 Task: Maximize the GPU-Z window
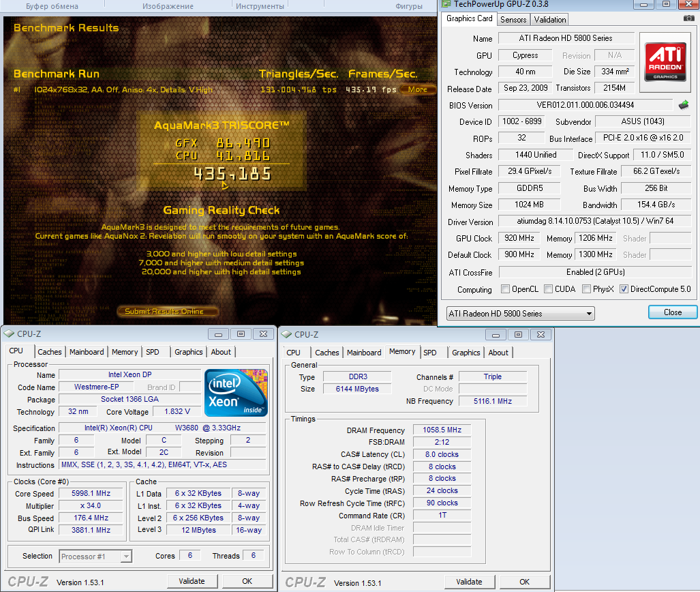click(x=666, y=5)
